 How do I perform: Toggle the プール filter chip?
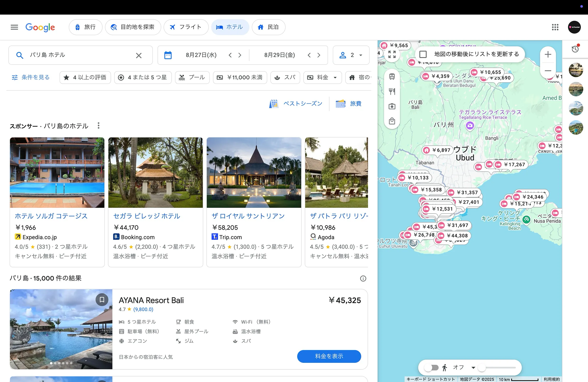pyautogui.click(x=192, y=78)
